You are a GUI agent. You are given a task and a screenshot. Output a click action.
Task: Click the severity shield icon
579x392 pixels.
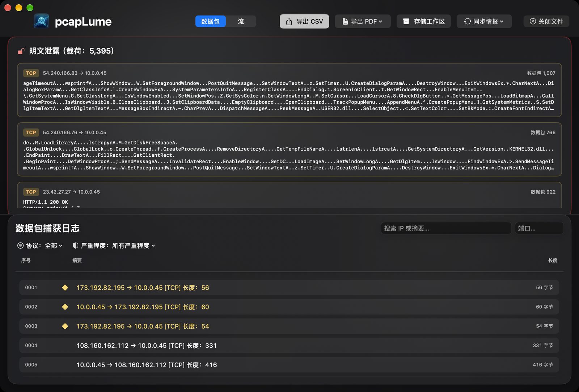(x=76, y=246)
